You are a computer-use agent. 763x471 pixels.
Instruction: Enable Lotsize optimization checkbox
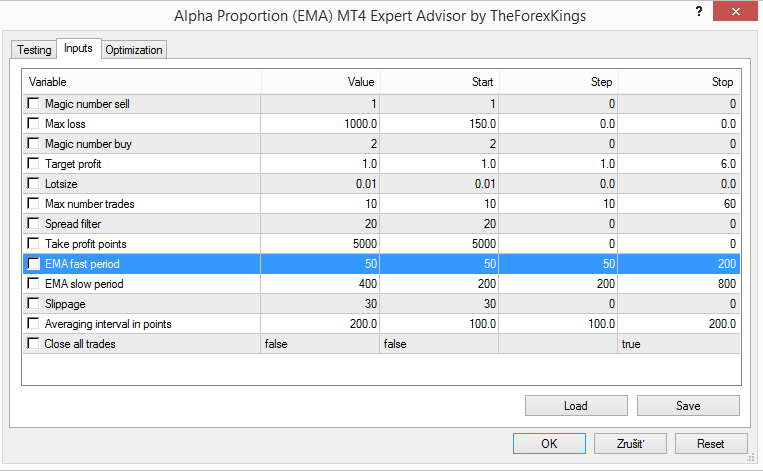pos(33,183)
